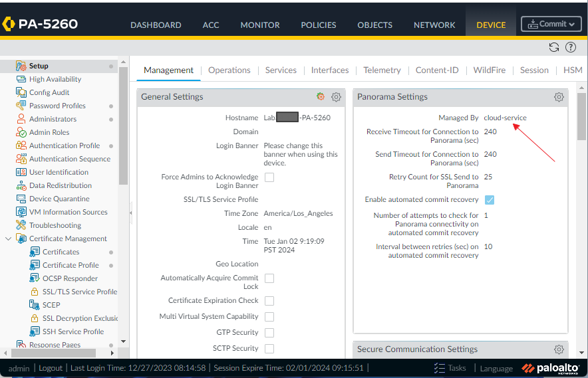This screenshot has height=378, width=588.
Task: Click the orange gear in General Settings
Action: click(320, 96)
